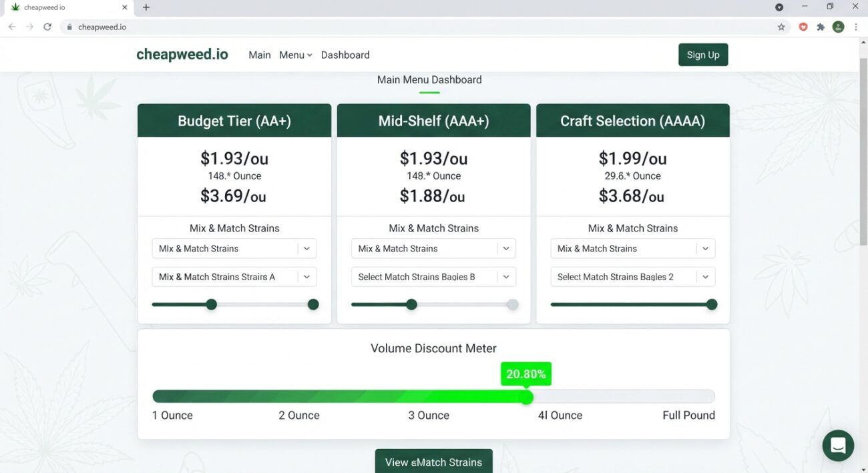The height and width of the screenshot is (473, 868).
Task: Click the View eMatch Strains button
Action: [x=433, y=462]
